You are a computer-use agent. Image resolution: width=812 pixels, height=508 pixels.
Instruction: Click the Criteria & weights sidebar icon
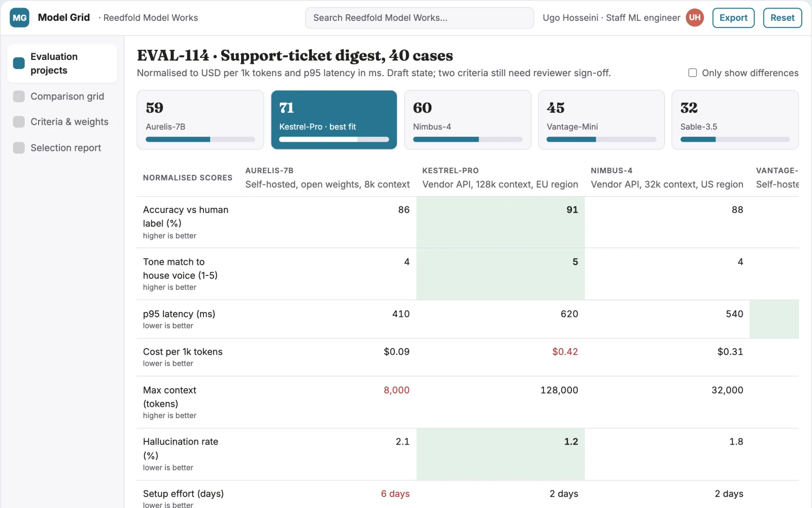click(19, 122)
